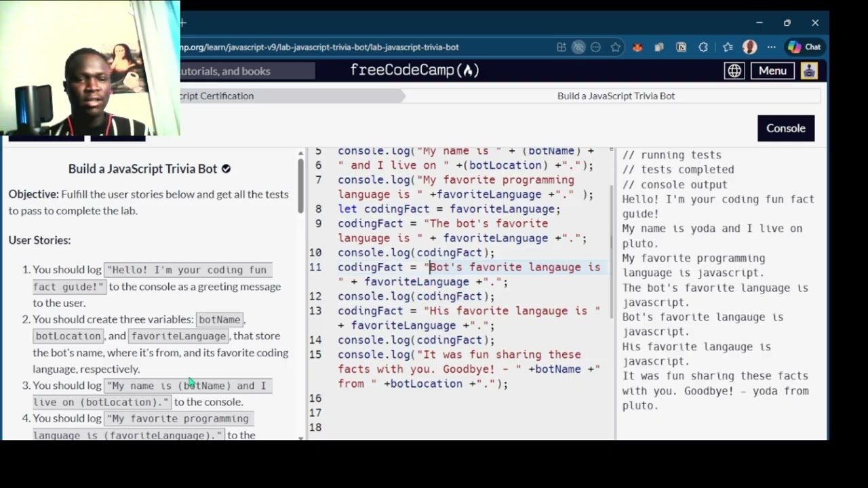Open the freeCodeCamp Menu button
The width and height of the screenshot is (868, 488).
point(772,70)
